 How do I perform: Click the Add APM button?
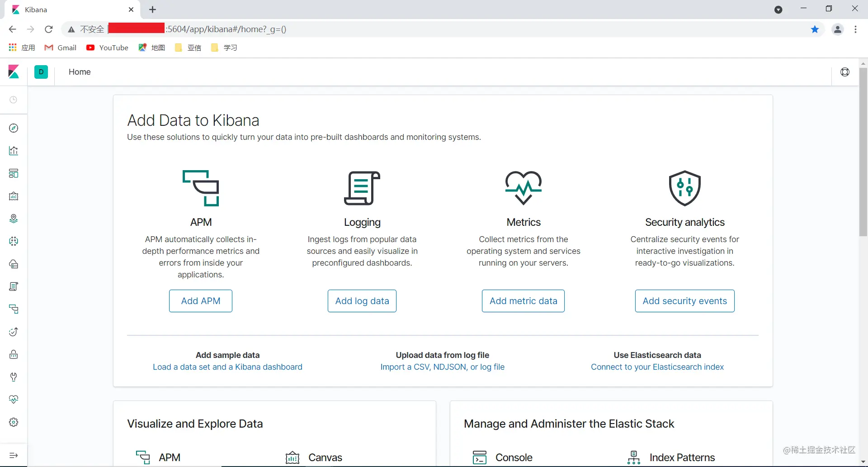[201, 301]
